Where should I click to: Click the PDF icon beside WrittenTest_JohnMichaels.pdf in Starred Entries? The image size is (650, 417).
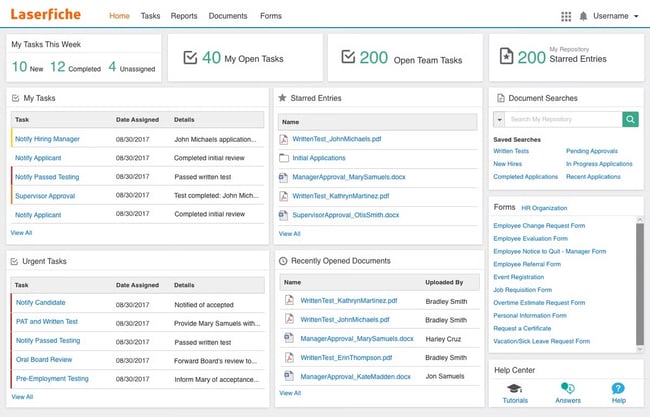coord(284,139)
